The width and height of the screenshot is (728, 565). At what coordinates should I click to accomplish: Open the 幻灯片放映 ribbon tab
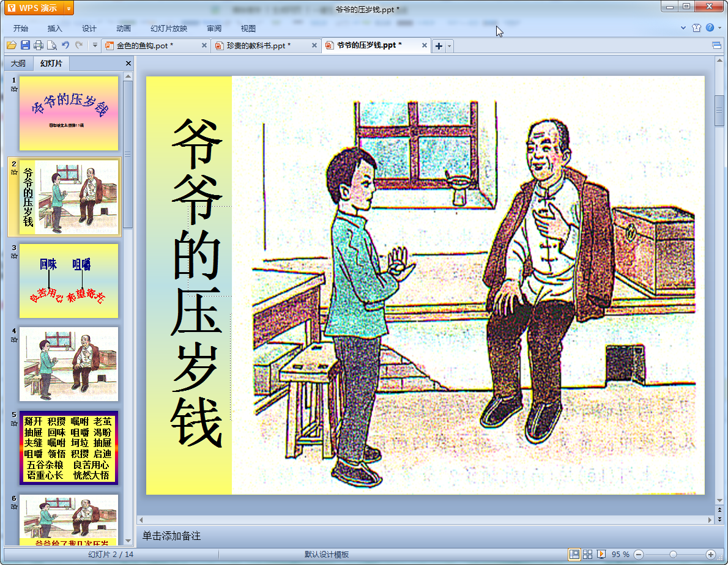168,28
